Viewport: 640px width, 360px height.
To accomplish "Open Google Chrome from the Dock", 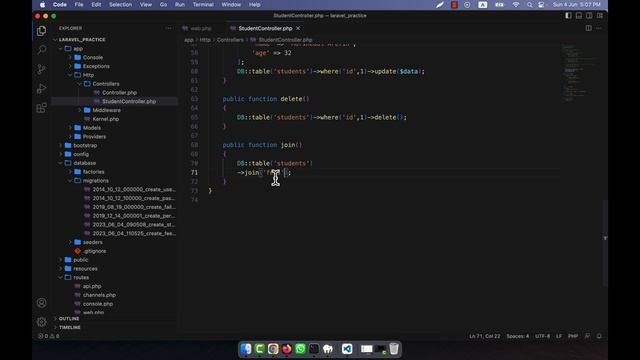I will tap(273, 349).
